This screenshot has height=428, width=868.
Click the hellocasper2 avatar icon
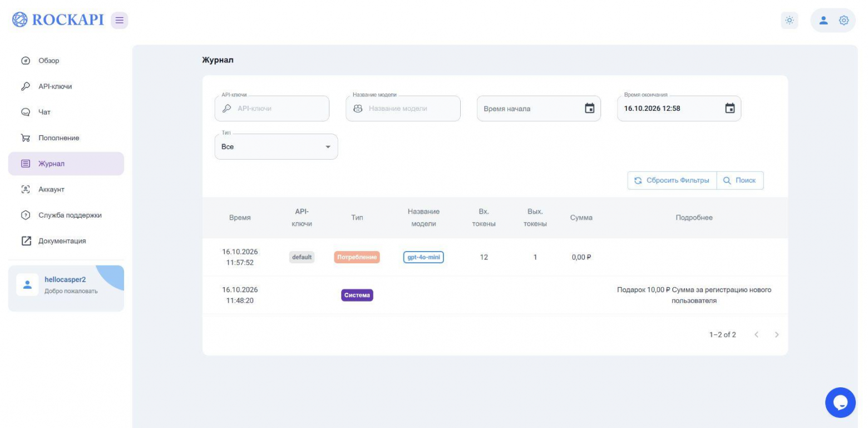(x=27, y=284)
